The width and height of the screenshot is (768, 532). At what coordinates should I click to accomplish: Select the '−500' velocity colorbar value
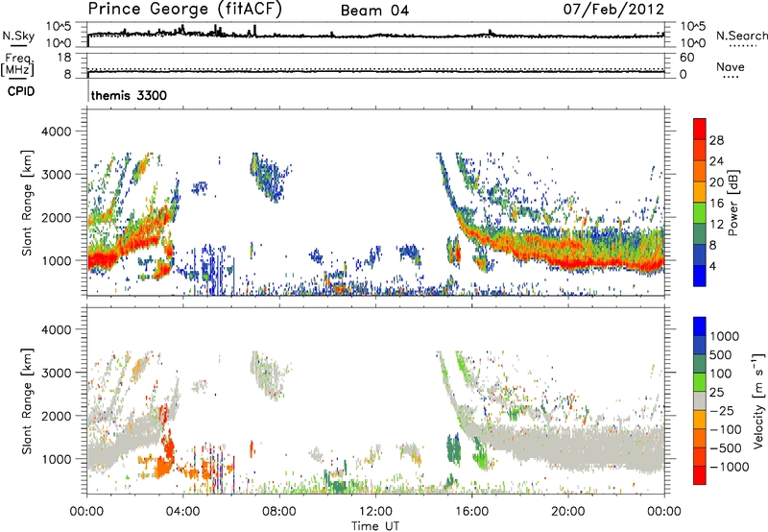click(726, 448)
